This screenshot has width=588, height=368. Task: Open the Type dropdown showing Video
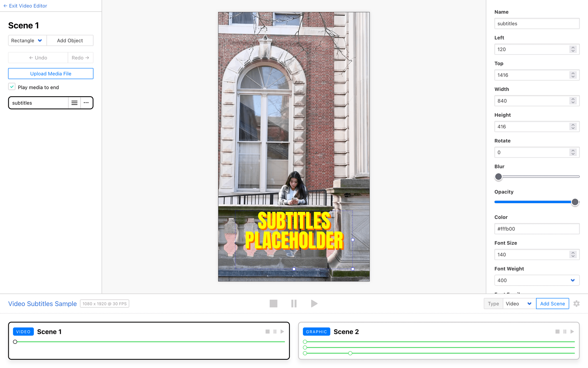[519, 304]
